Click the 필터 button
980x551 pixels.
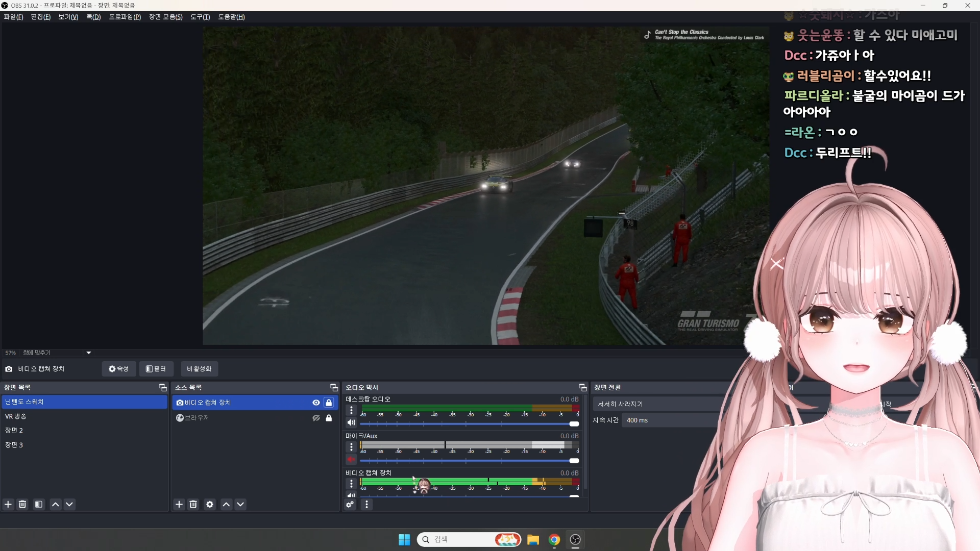click(156, 368)
